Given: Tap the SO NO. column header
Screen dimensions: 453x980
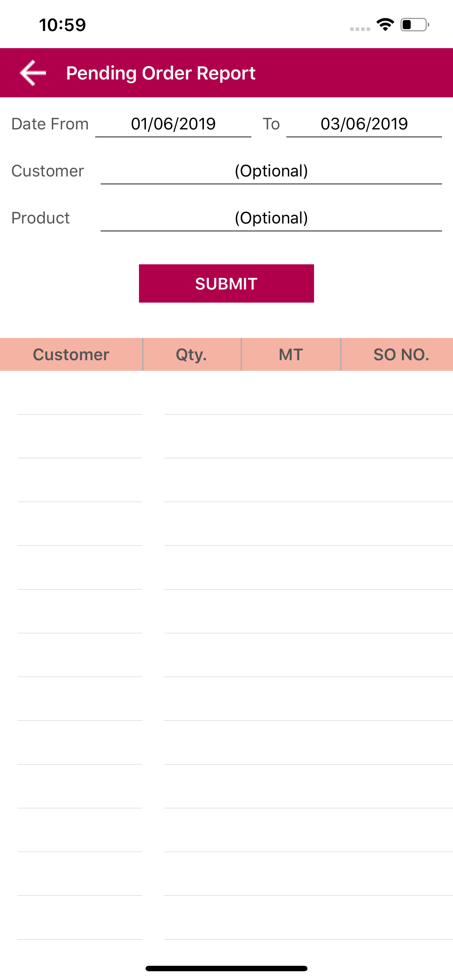Looking at the screenshot, I should pyautogui.click(x=401, y=354).
